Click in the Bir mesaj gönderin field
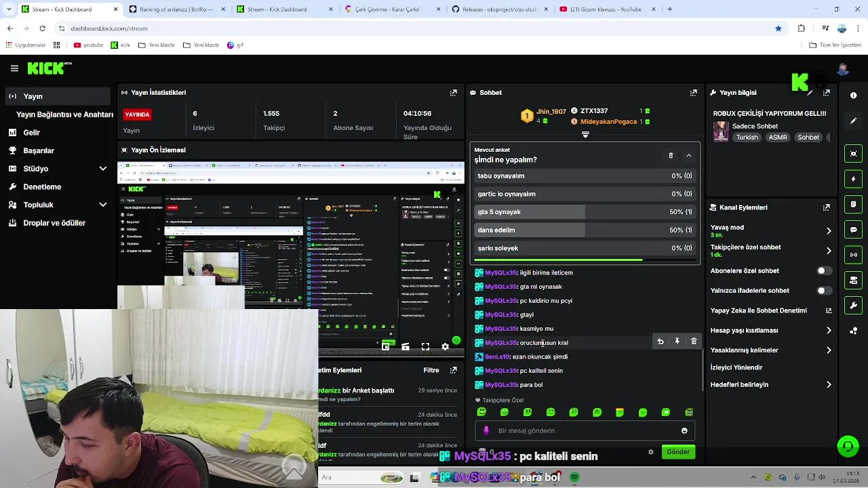868x488 pixels. coord(585,430)
